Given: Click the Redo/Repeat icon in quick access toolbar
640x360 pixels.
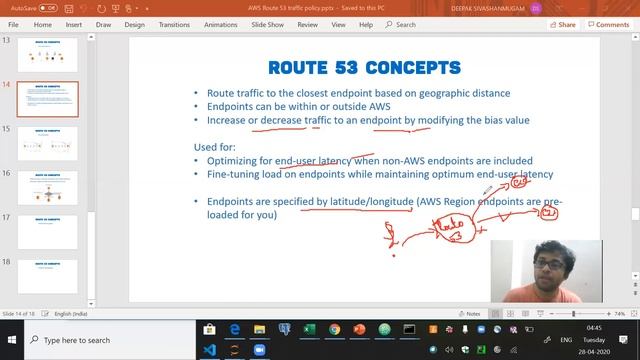Looking at the screenshot, I should point(101,8).
